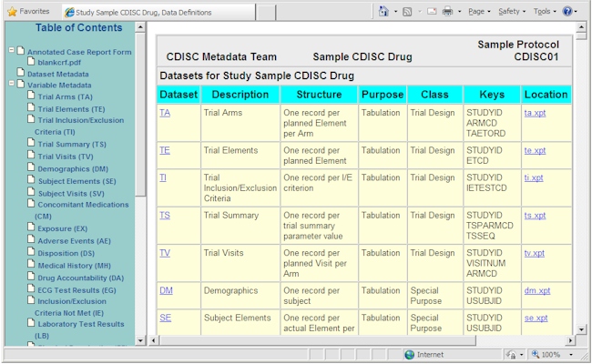Viewport: 592px width, 364px height.
Task: Open Exposure (EX) in contents
Action: [x=62, y=229]
